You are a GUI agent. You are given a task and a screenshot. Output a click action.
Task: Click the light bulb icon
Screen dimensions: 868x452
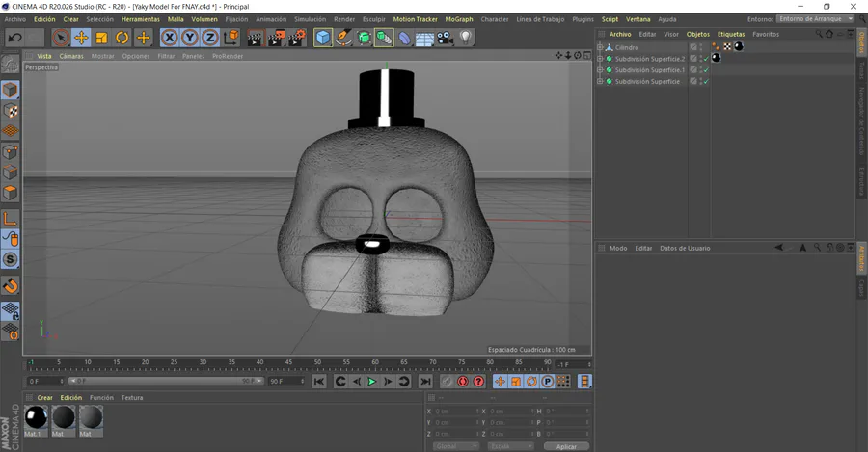pos(466,38)
